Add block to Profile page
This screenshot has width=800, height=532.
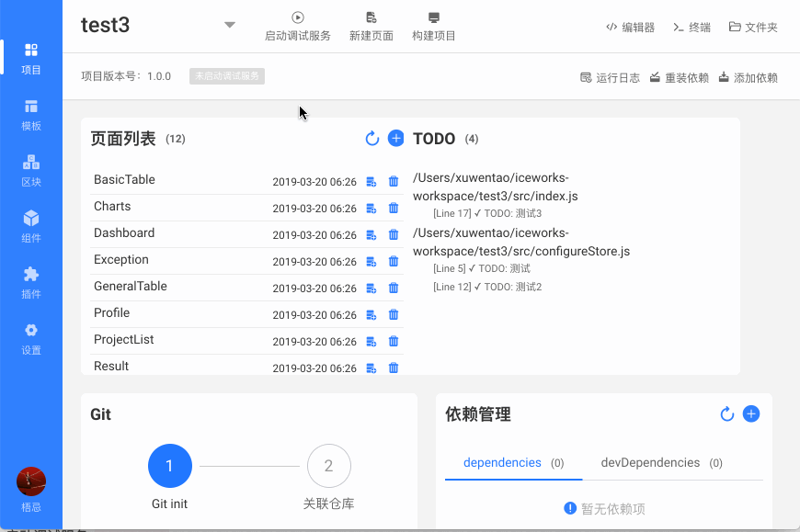tap(371, 314)
